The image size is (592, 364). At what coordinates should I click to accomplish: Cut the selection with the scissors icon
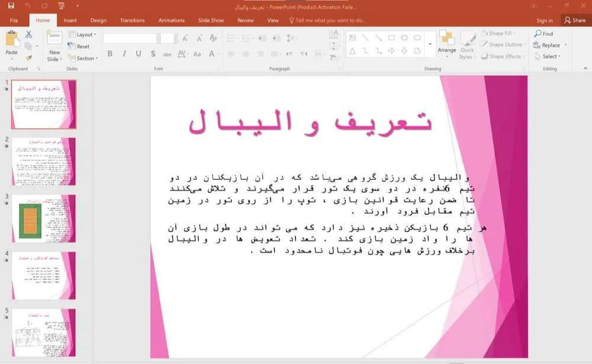[28, 35]
